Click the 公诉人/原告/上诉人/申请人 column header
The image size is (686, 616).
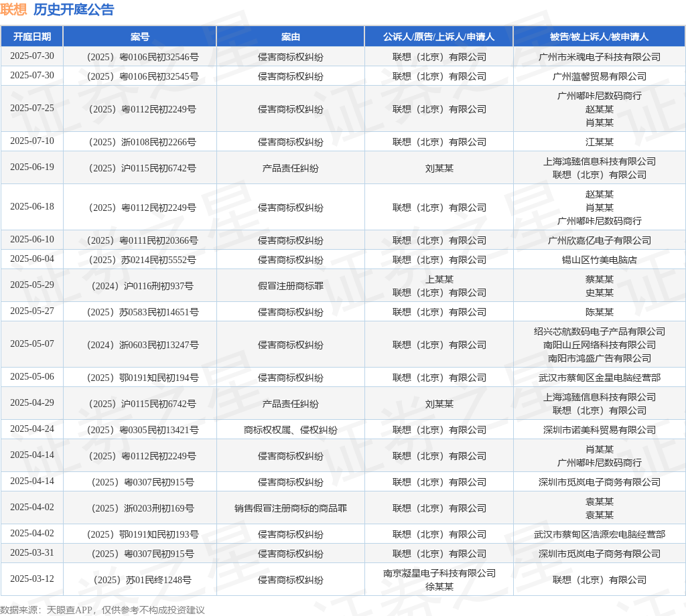click(x=439, y=37)
